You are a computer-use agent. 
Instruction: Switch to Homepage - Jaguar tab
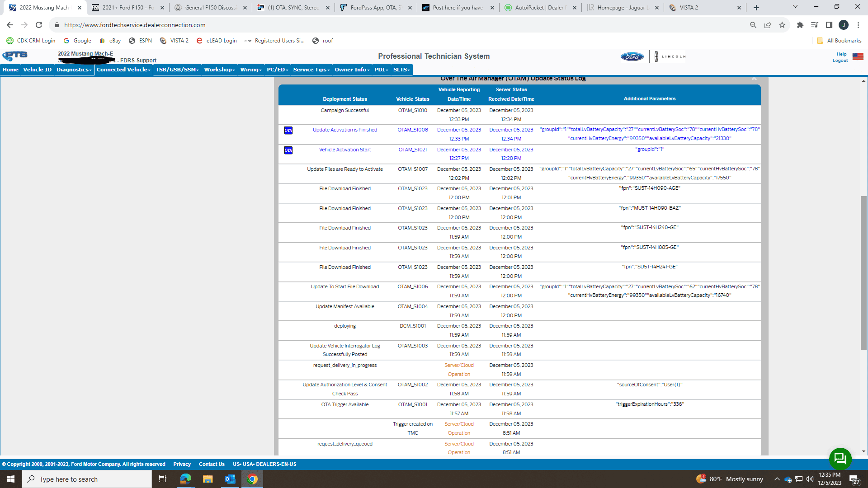coord(623,8)
